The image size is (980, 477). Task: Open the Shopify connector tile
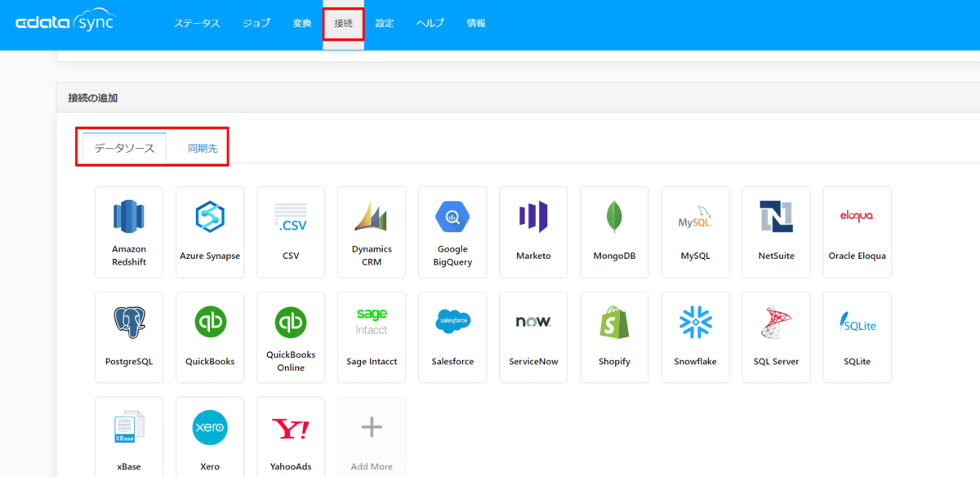click(x=614, y=337)
